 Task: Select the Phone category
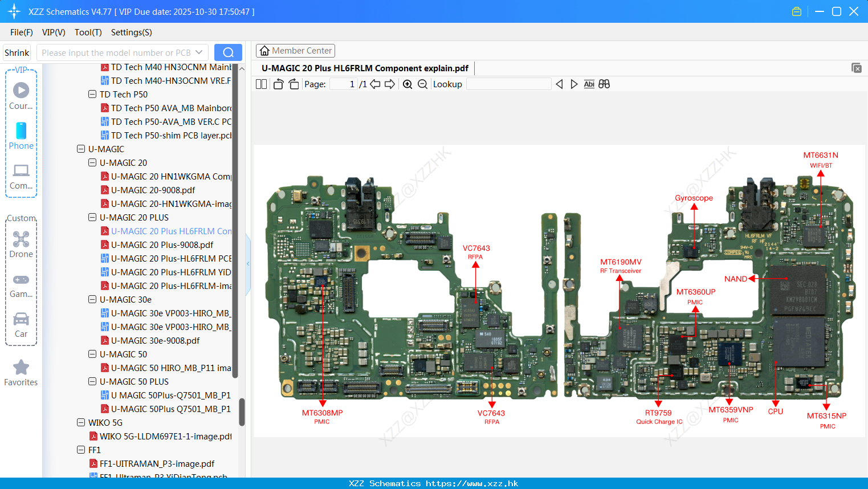pos(21,136)
